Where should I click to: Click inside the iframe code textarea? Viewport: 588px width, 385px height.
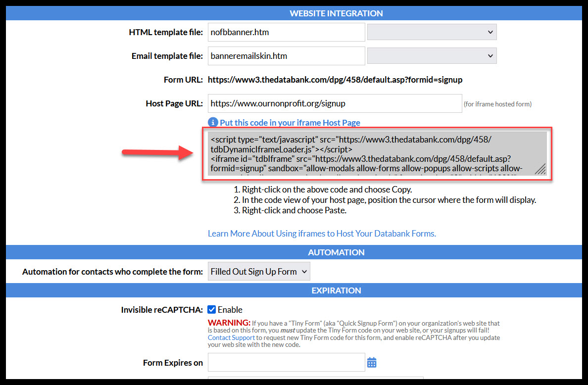click(x=377, y=154)
